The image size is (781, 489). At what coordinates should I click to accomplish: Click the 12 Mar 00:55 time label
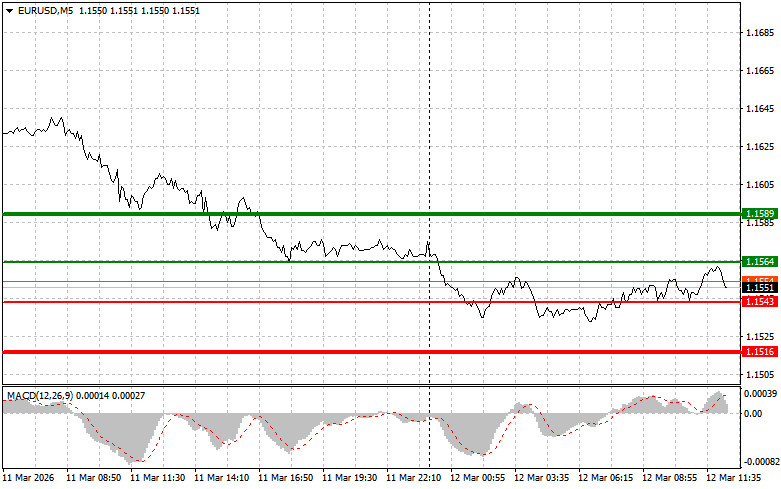tap(477, 478)
